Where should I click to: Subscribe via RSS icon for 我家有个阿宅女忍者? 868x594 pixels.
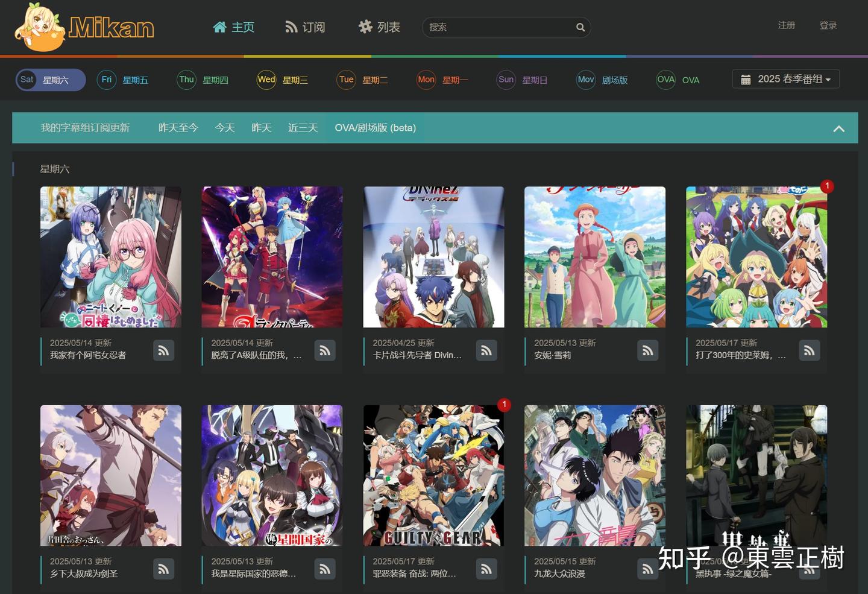163,350
